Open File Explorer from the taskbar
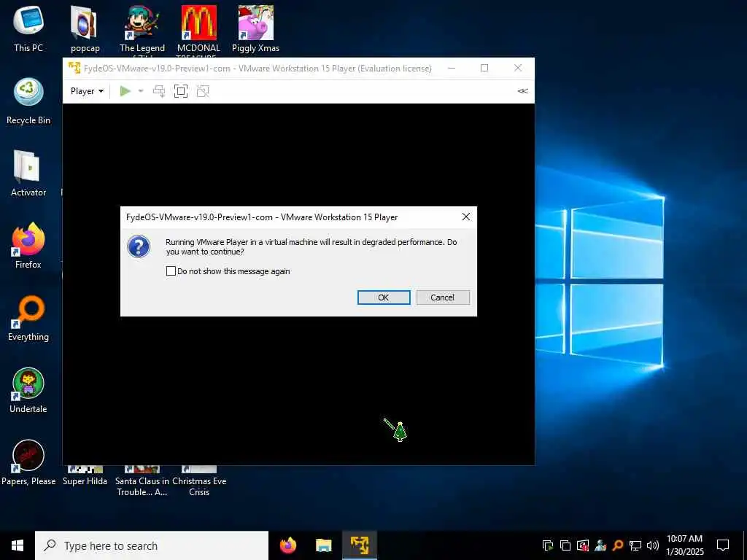Screen dimensions: 747x560 click(x=323, y=545)
